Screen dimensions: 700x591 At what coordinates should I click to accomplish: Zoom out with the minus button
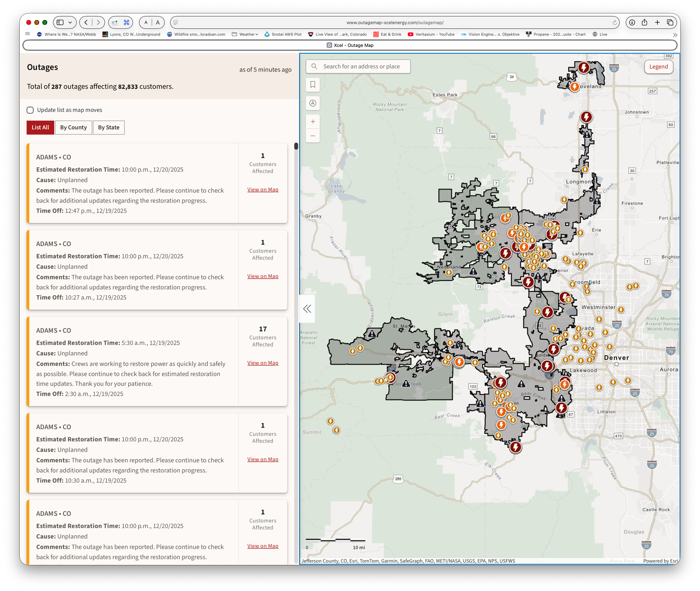click(312, 136)
